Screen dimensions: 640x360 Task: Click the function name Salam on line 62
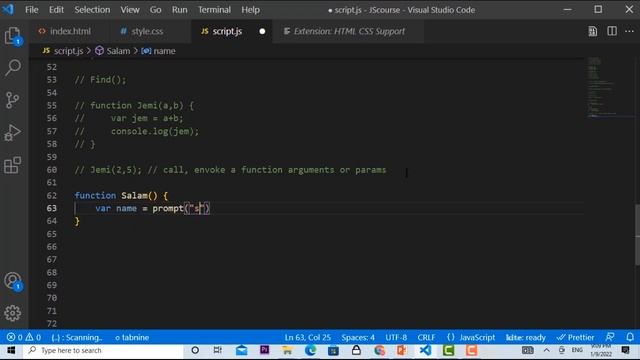click(134, 196)
